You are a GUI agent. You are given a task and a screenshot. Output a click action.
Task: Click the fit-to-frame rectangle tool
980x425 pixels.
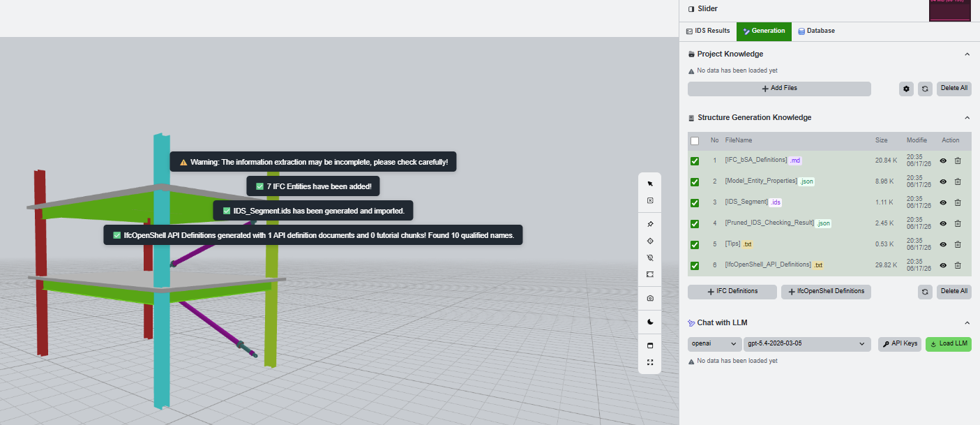pyautogui.click(x=650, y=274)
